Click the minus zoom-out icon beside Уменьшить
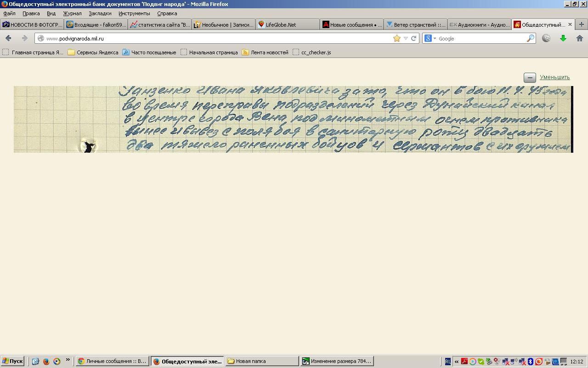The image size is (588, 368). [530, 78]
